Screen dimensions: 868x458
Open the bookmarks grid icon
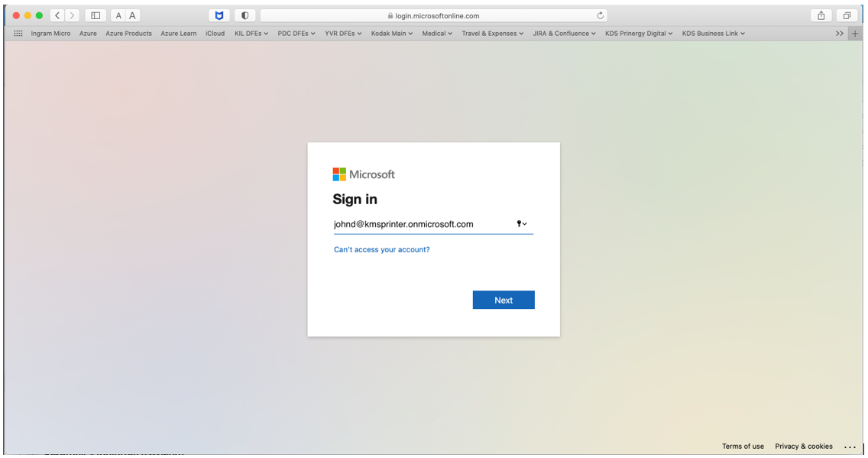[18, 33]
